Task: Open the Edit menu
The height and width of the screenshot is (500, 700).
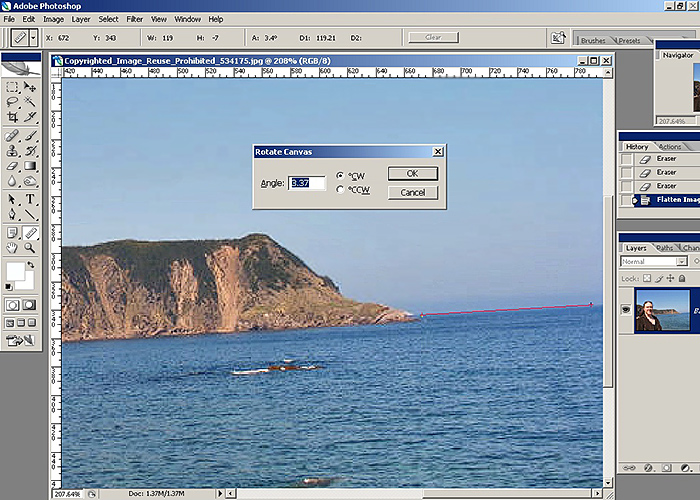Action: click(x=29, y=19)
